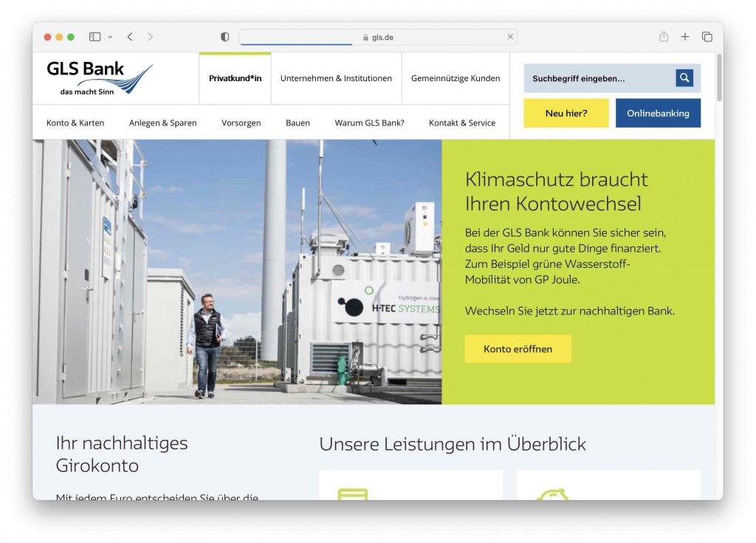Click the Suchbegriff eingeben search field
The height and width of the screenshot is (543, 756).
coord(598,78)
